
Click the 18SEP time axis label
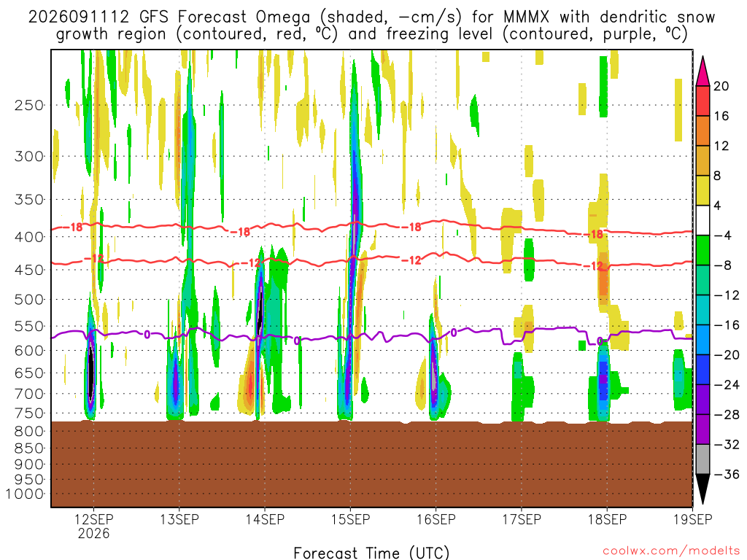pyautogui.click(x=607, y=519)
